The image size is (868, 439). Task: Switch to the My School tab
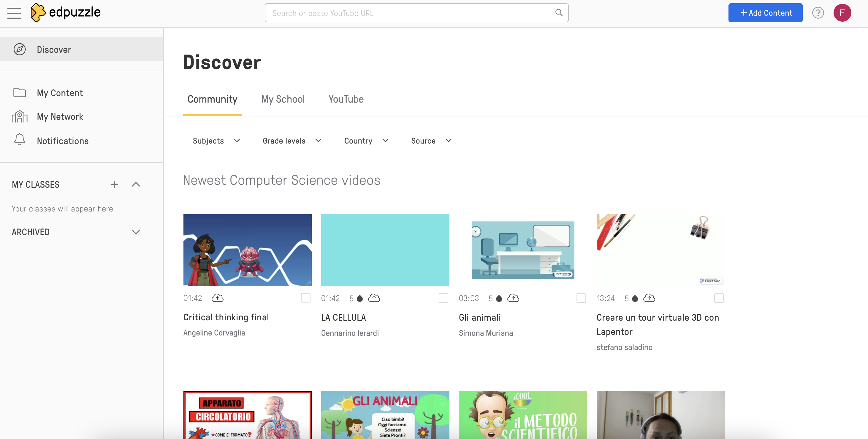[283, 99]
